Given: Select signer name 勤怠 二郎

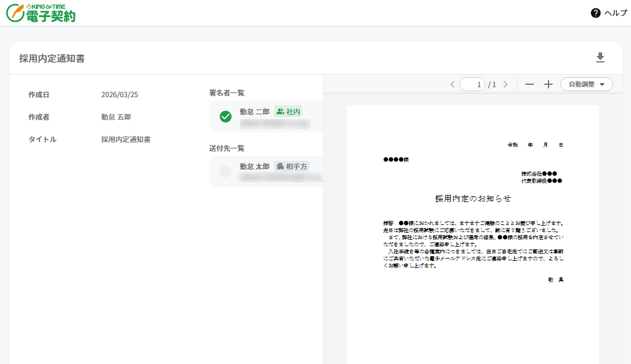Looking at the screenshot, I should [255, 111].
